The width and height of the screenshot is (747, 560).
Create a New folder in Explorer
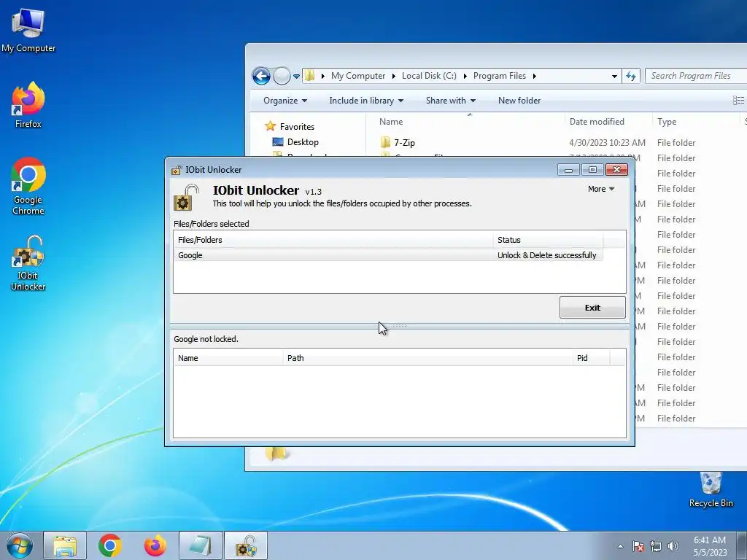[x=519, y=101]
